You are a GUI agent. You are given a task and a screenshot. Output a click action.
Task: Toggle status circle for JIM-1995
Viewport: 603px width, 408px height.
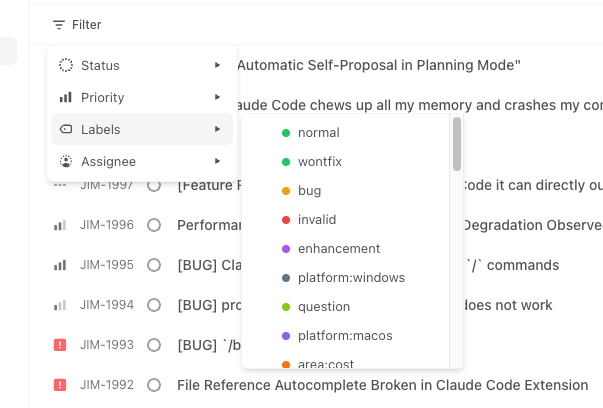click(154, 265)
